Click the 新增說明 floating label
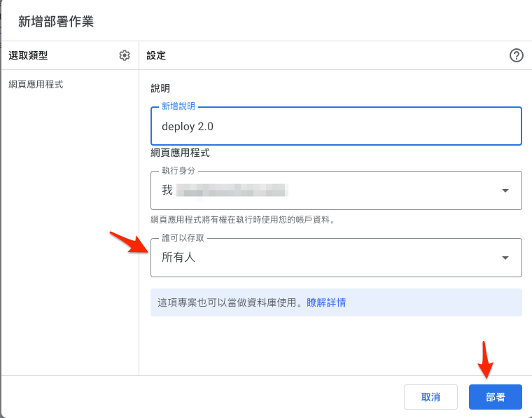 click(x=178, y=106)
